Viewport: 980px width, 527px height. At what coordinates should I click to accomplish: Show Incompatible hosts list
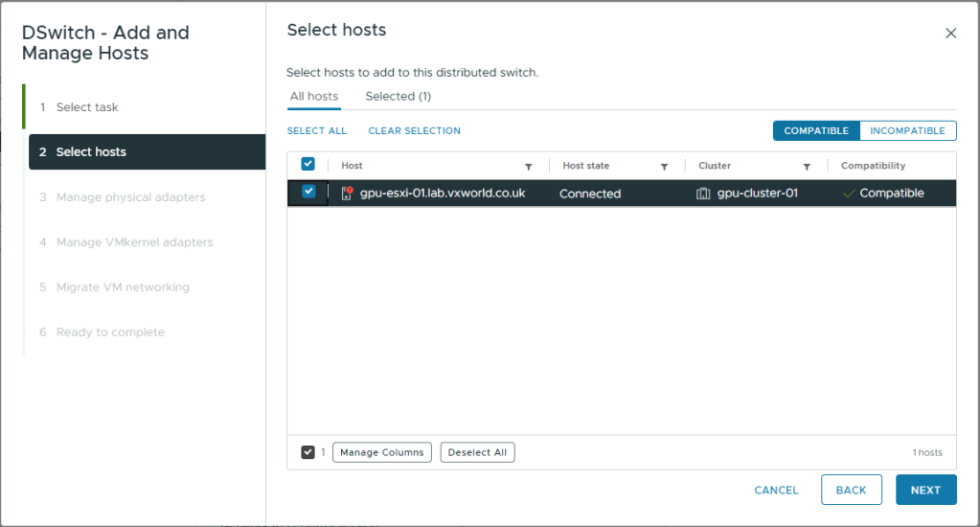click(x=907, y=131)
